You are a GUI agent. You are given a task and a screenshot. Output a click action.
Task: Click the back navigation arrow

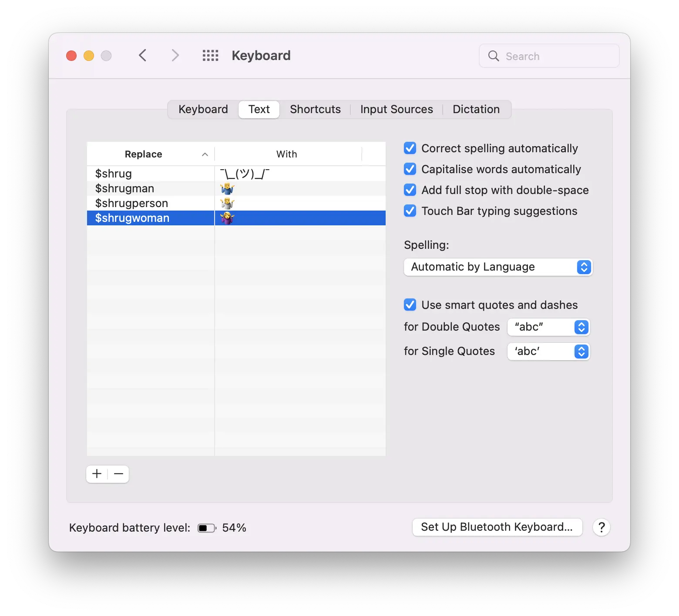[143, 55]
